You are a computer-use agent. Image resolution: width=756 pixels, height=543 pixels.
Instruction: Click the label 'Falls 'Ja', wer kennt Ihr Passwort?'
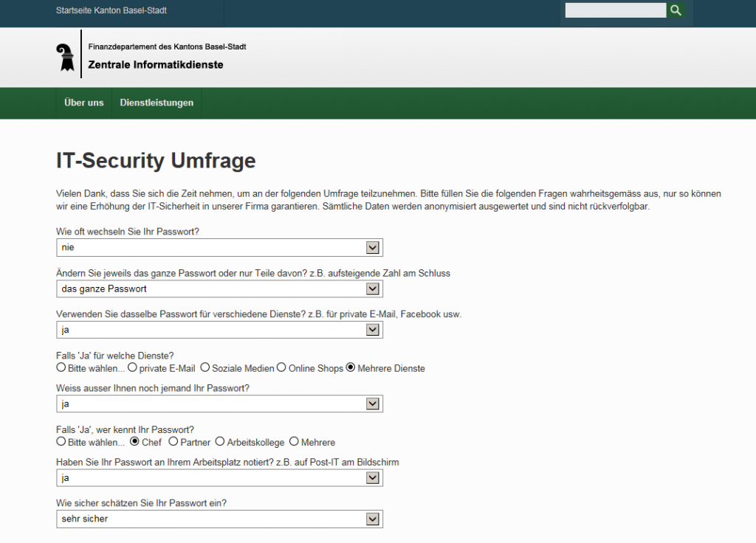pos(125,430)
